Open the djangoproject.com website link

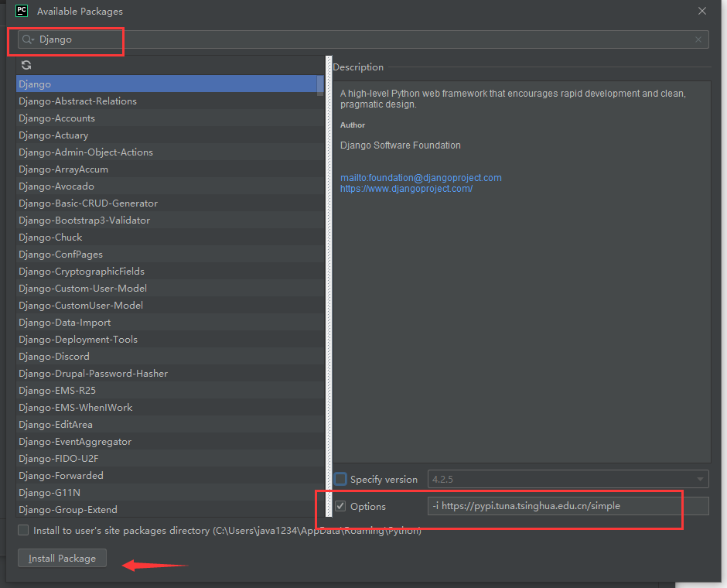pyautogui.click(x=406, y=189)
